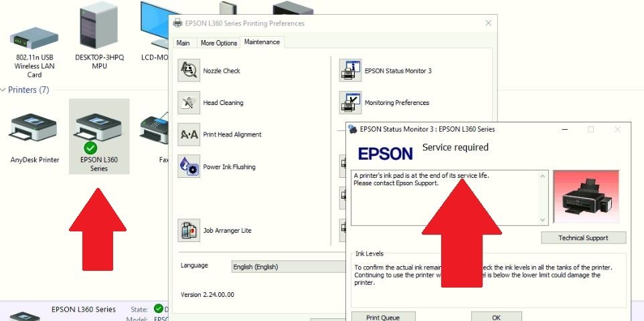Select the AnyDesk Printer device icon
644x321 pixels.
pos(33,127)
